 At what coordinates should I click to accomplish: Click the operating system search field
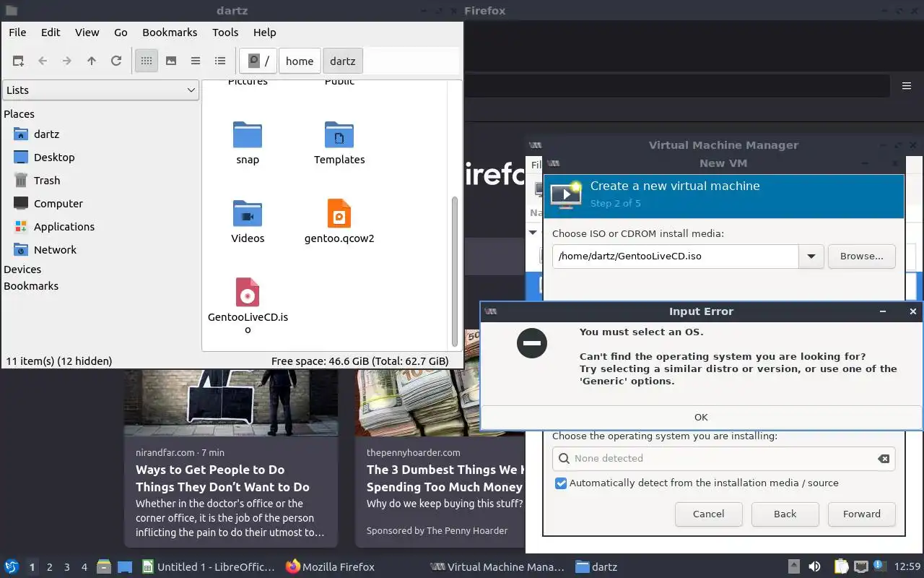tap(724, 459)
